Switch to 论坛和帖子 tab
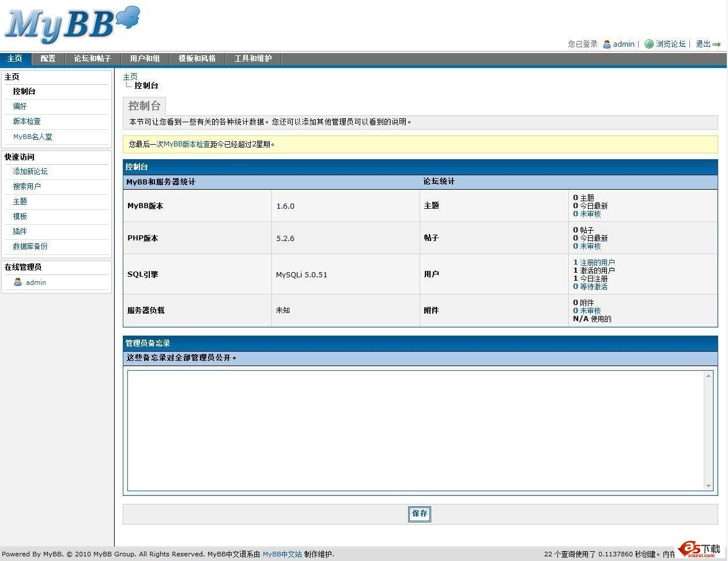728x561 pixels. pyautogui.click(x=92, y=59)
